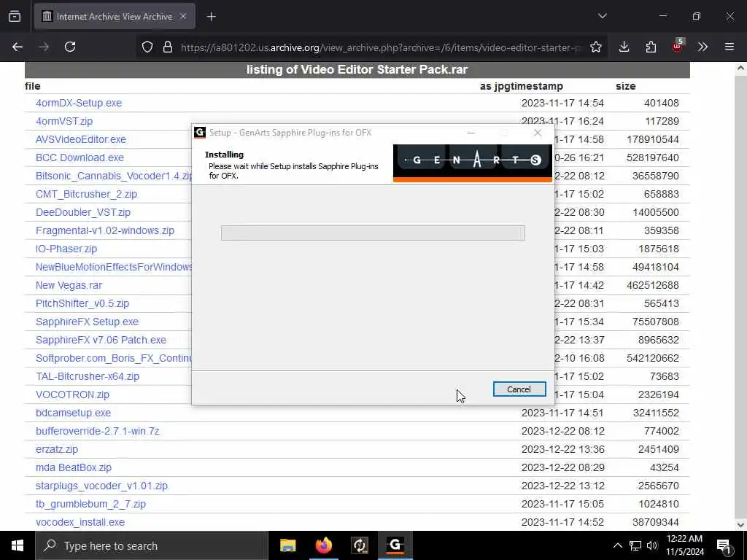Open the erzatz.zip link
Screen dimensions: 747x560
[57, 449]
